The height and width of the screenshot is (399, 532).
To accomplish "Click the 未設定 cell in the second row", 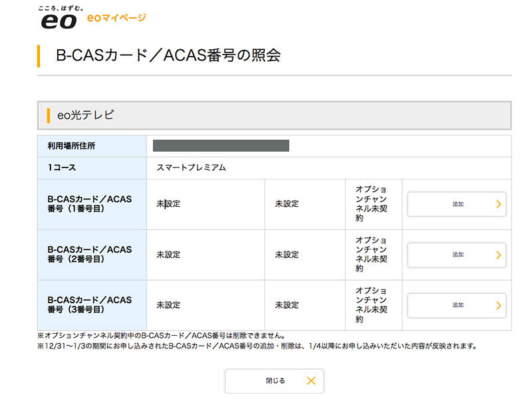I will 168,255.
